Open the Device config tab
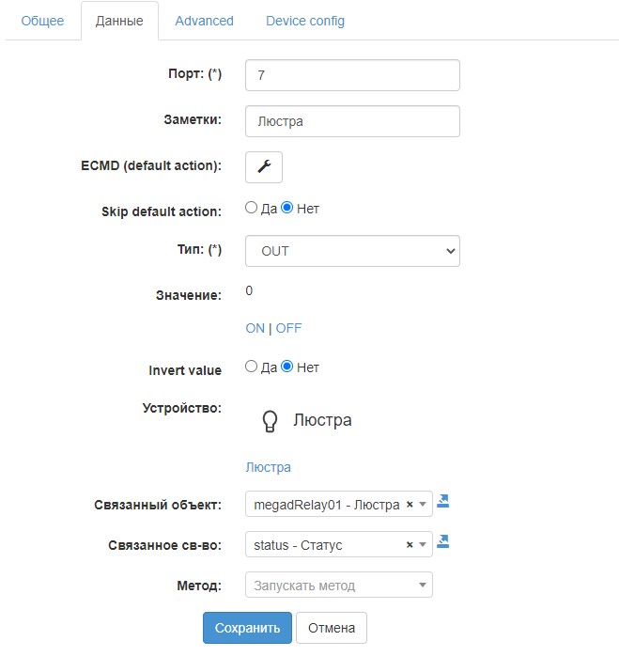The width and height of the screenshot is (619, 672). coord(305,21)
